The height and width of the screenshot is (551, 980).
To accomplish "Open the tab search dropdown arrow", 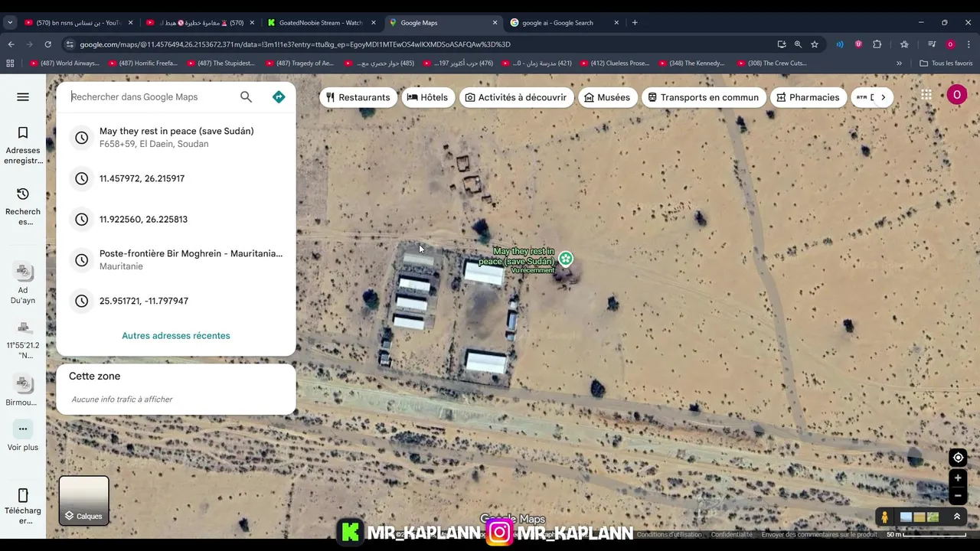I will 10,23.
